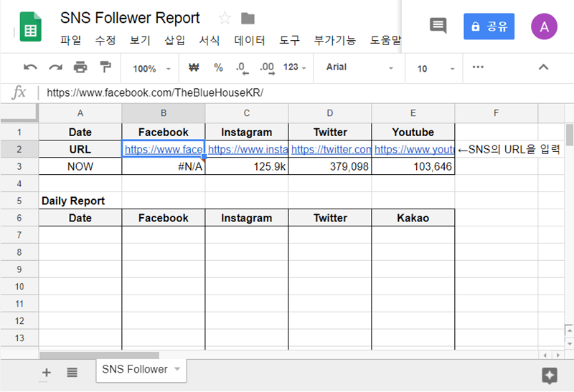Format as currency with ₩ icon
This screenshot has height=392, width=574.
[x=194, y=67]
